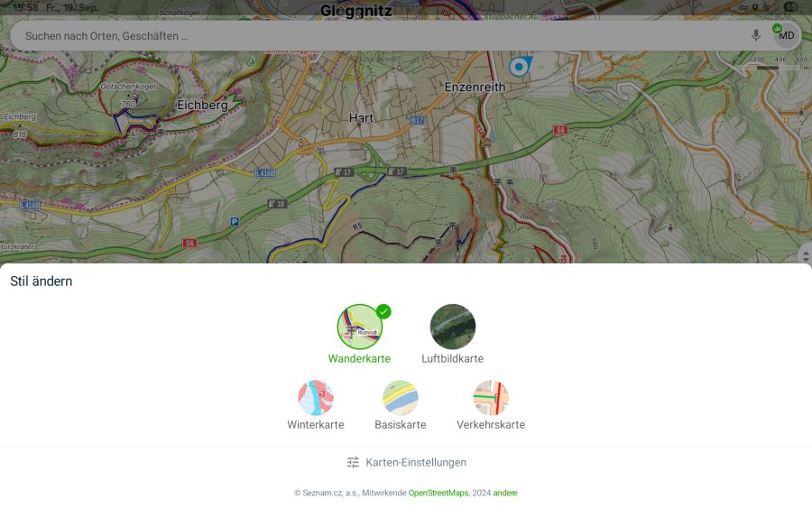Pick the Verkehrskarte traffic style
812x508 pixels.
pos(491,398)
